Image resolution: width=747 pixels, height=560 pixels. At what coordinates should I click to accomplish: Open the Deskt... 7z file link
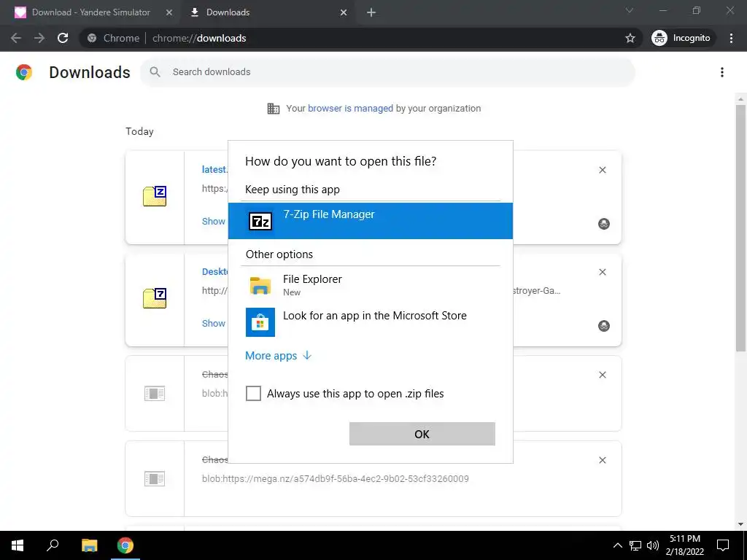click(214, 271)
